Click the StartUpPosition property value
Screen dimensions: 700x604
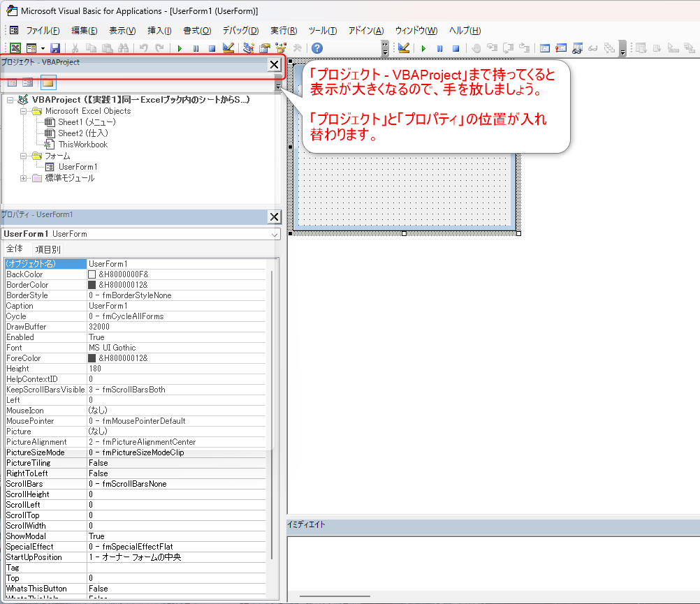click(176, 557)
